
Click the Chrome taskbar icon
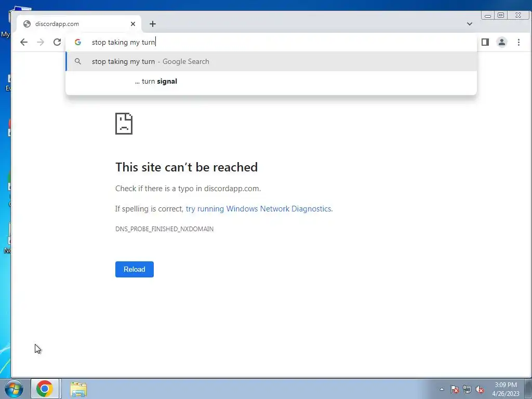(45, 389)
